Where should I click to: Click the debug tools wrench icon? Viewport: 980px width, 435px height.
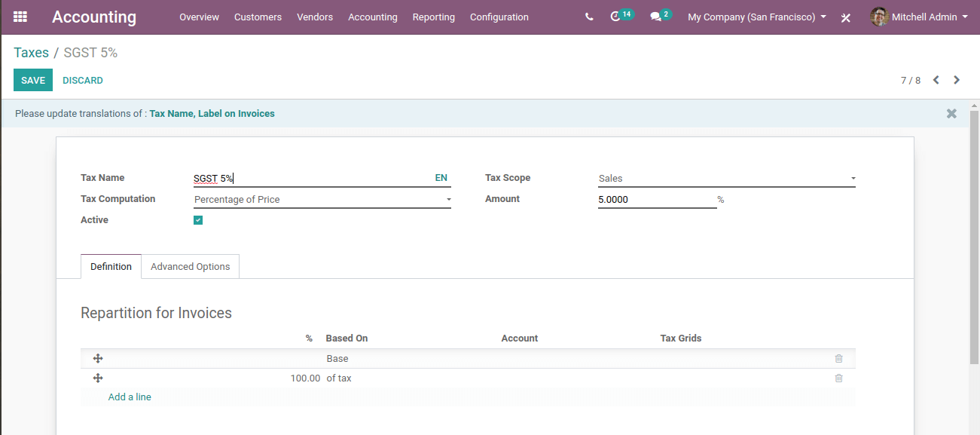click(x=846, y=17)
